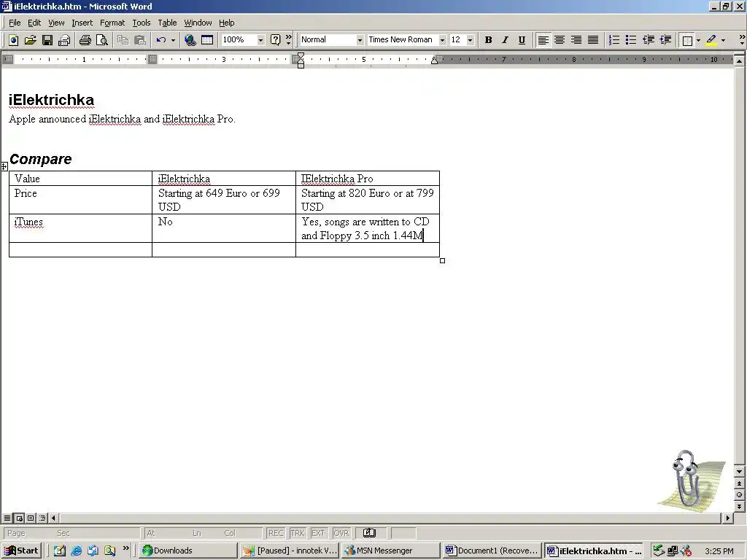This screenshot has height=560, width=747.
Task: Save the document with the floppy disk icon
Action: click(47, 40)
